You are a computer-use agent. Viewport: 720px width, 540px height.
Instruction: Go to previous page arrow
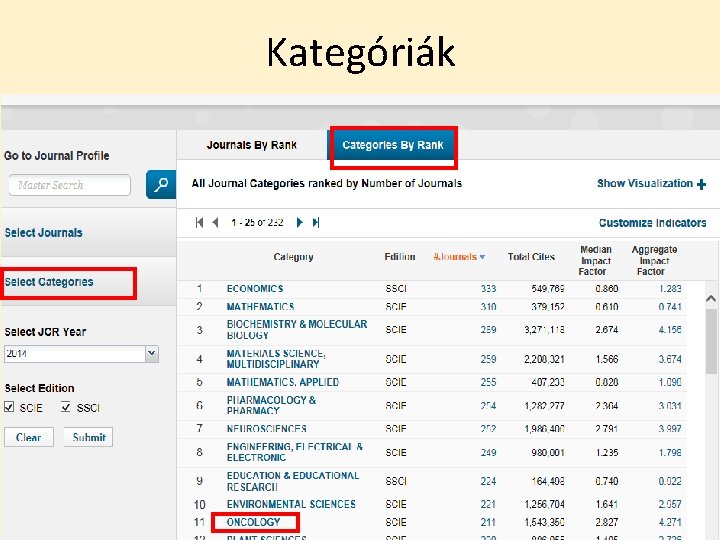click(215, 223)
